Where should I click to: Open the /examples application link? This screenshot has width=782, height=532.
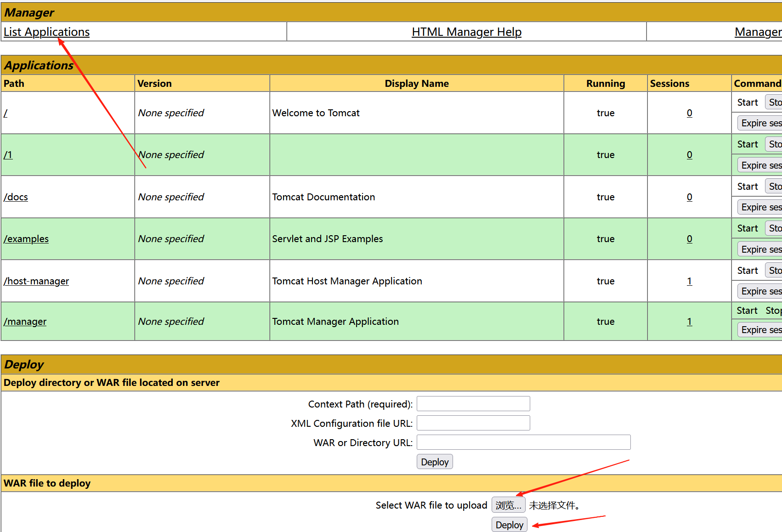tap(26, 239)
